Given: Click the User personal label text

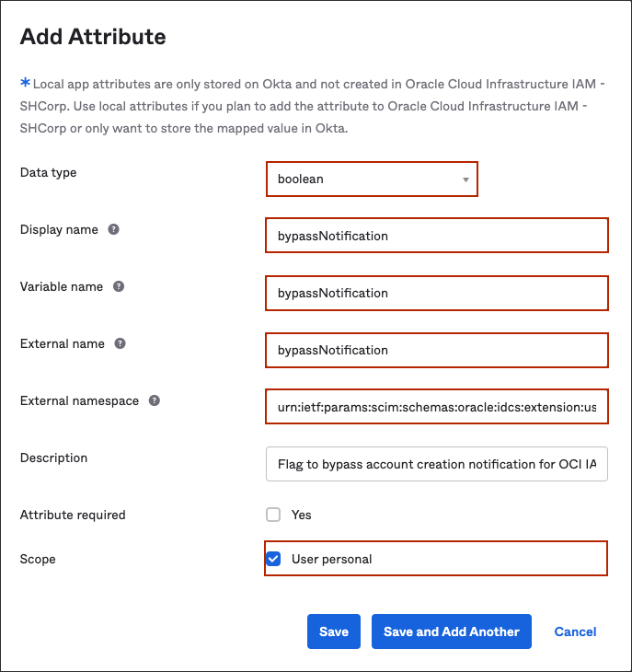Looking at the screenshot, I should pos(331,559).
